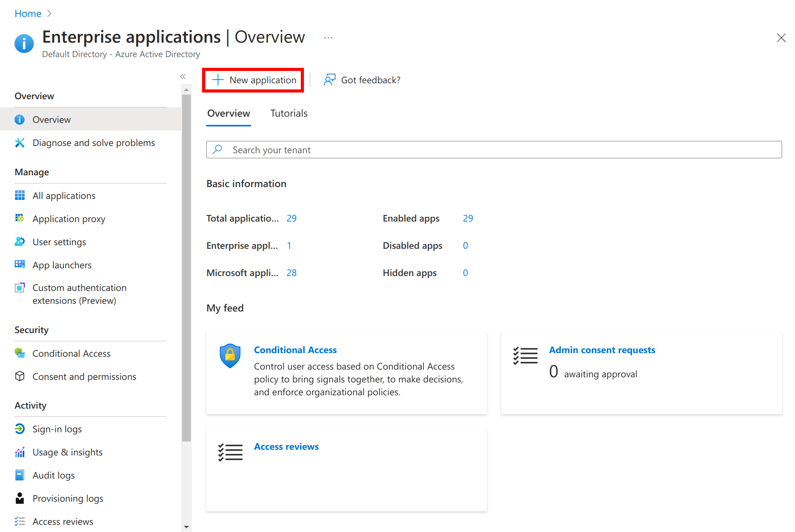Open the Access reviews checklist icon
Image resolution: width=795 pixels, height=532 pixels.
tap(230, 452)
